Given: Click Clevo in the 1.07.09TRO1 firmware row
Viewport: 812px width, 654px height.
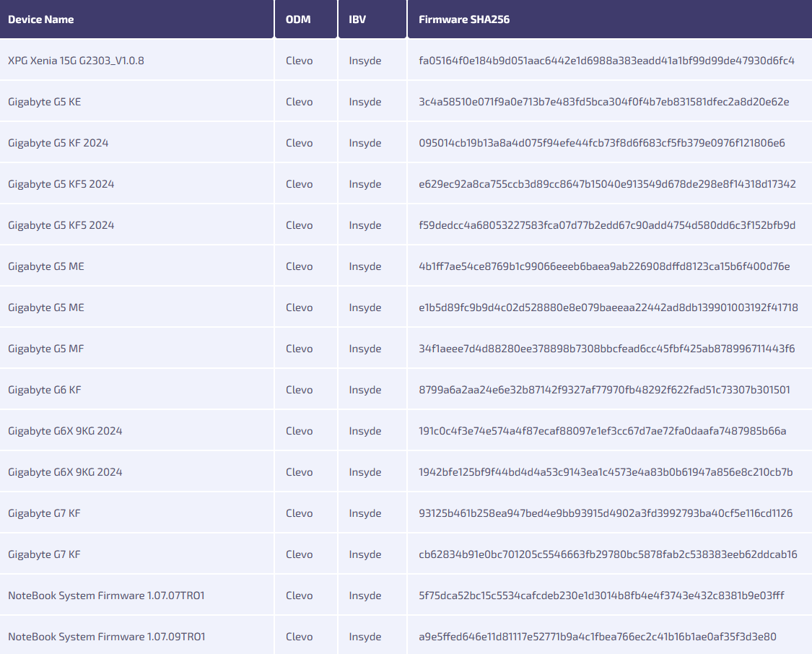Looking at the screenshot, I should tap(300, 637).
